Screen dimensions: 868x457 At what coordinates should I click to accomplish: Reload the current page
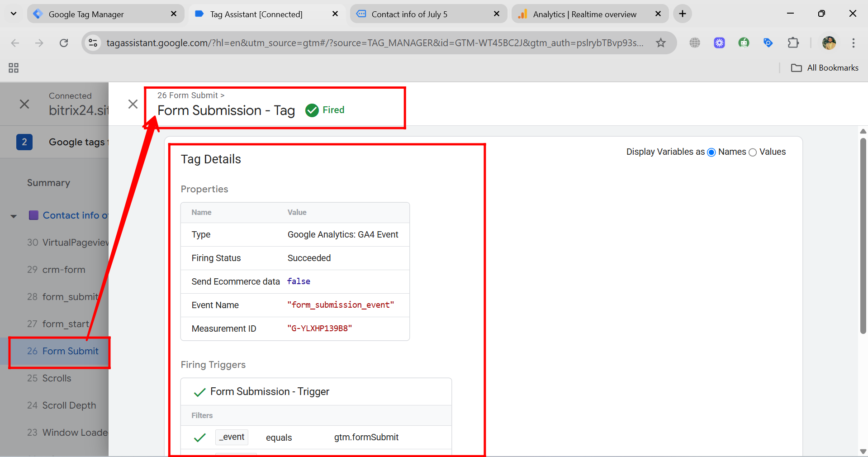(x=64, y=43)
